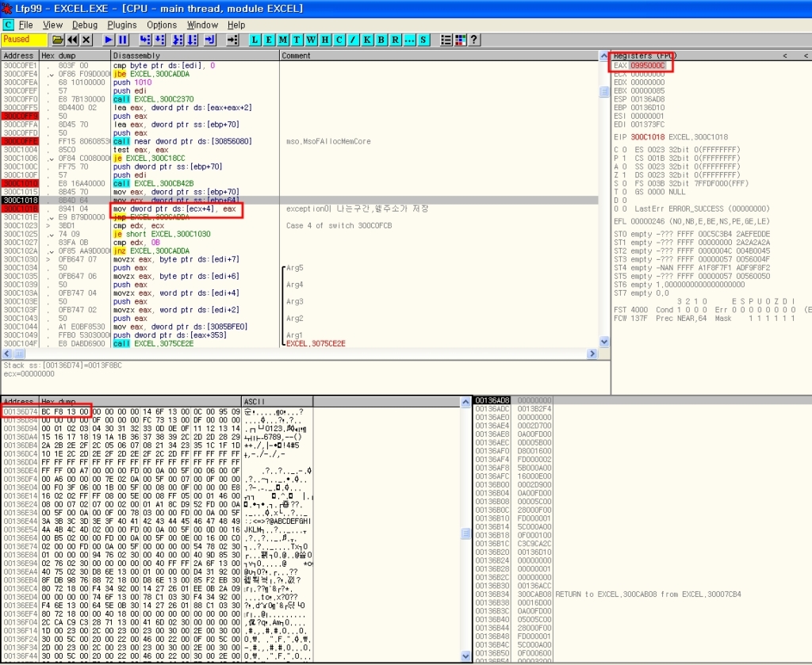This screenshot has width=812, height=665.
Task: Open the Threads window (T button)
Action: pyautogui.click(x=297, y=40)
